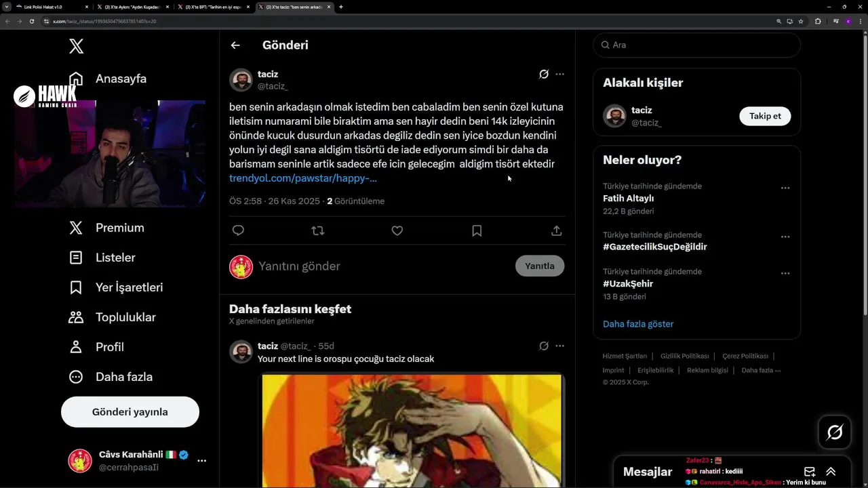Follow taciz with the Takip et button
Image resolution: width=868 pixels, height=488 pixels.
point(765,116)
